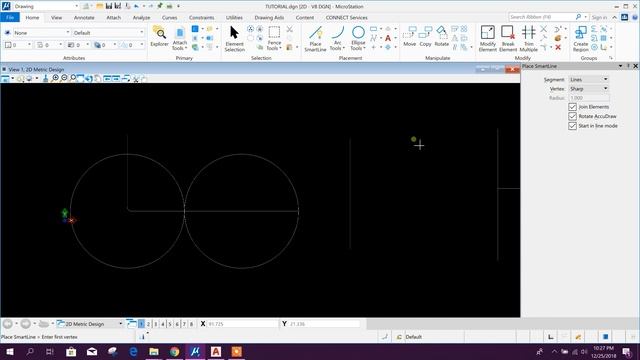
Task: Click the Zoom Out view icon
Action: (64, 78)
